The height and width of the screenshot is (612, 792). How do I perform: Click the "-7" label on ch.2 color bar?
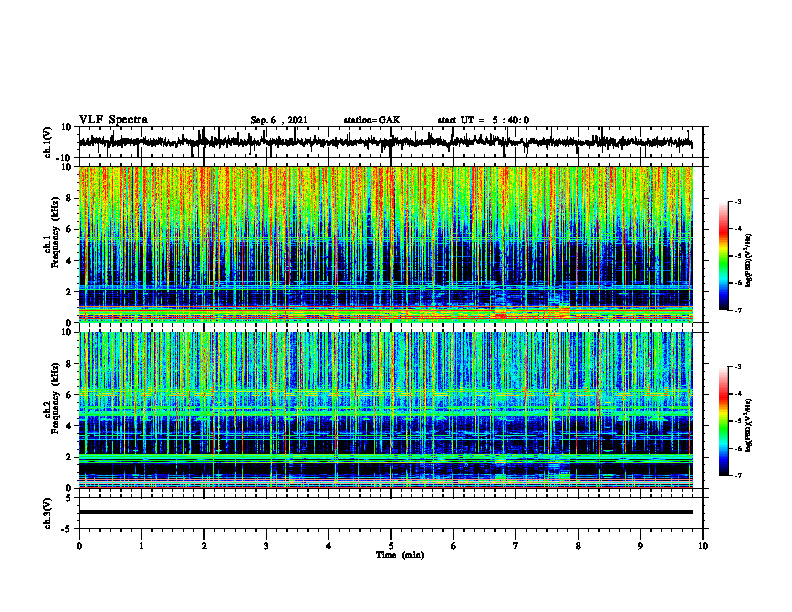(x=737, y=476)
